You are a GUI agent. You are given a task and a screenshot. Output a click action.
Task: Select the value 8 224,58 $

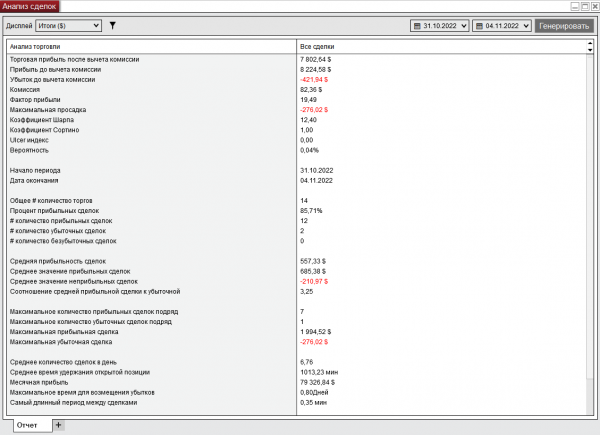click(x=315, y=70)
